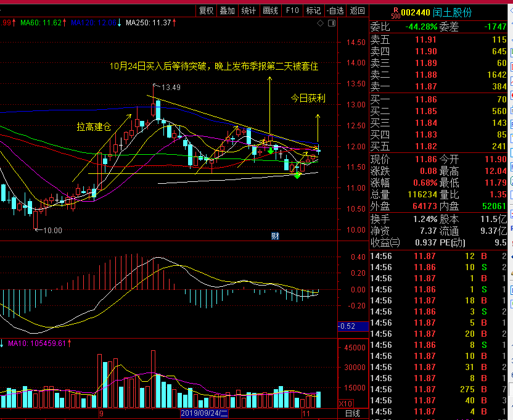The image size is (513, 420).
Task: Open the F10 company info
Action: (292, 11)
